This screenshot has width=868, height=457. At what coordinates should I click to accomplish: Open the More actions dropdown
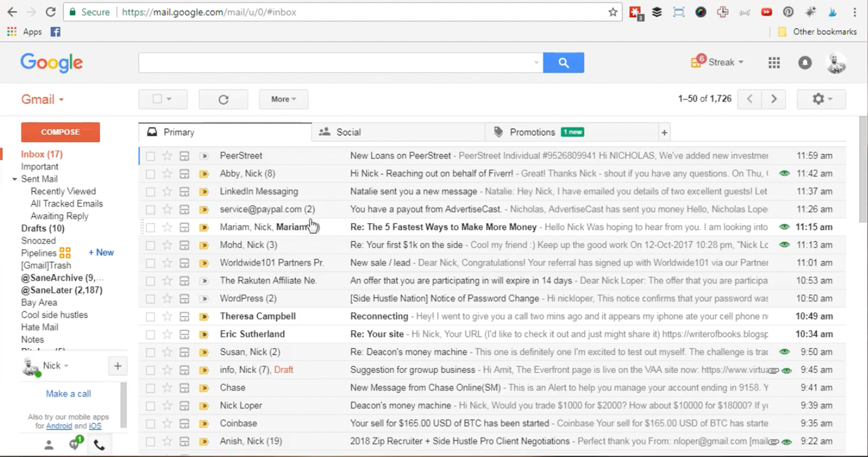(283, 99)
